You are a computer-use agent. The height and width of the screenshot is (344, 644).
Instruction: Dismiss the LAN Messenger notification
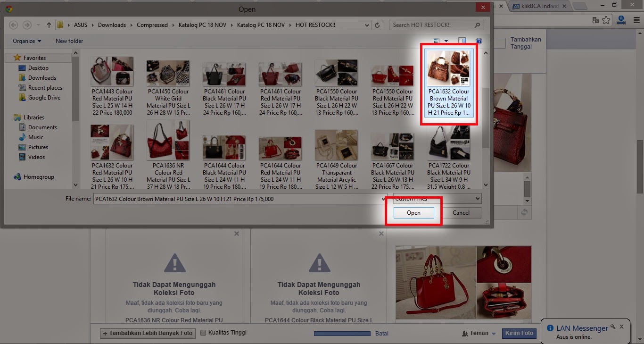point(621,327)
